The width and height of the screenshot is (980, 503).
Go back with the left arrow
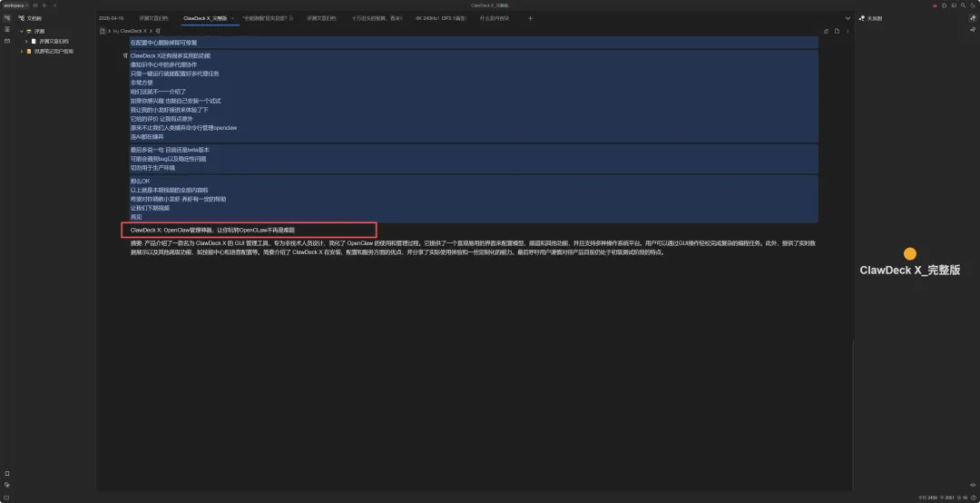point(45,5)
